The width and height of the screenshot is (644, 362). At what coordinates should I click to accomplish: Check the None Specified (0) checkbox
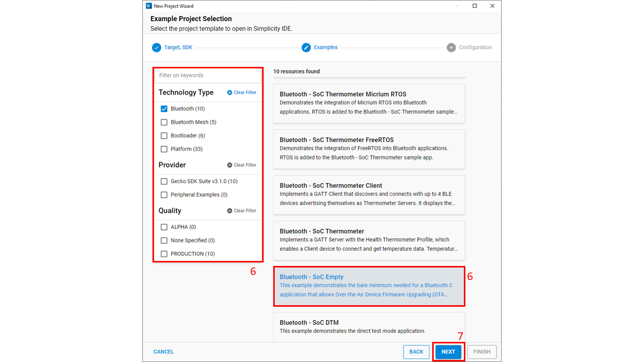(164, 241)
